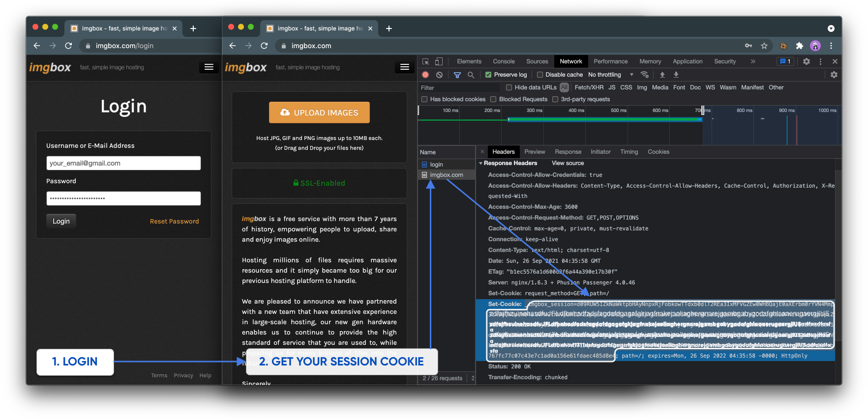Image resolution: width=868 pixels, height=419 pixels.
Task: Click the Password input field
Action: 123,198
